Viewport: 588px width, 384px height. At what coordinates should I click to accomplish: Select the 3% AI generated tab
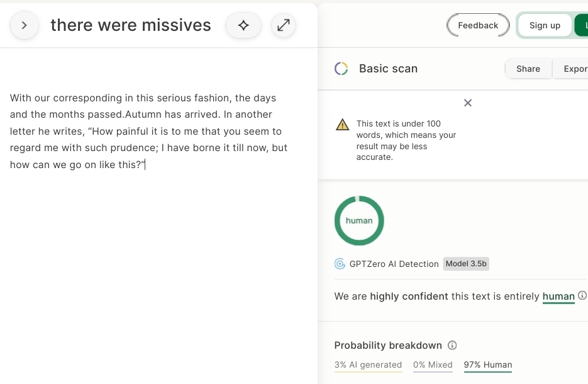[368, 365]
